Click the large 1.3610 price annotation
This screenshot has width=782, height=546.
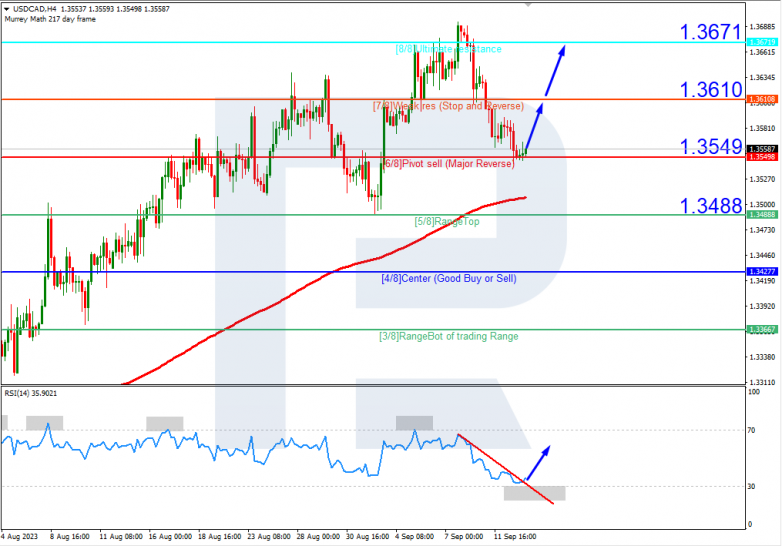[x=711, y=90]
